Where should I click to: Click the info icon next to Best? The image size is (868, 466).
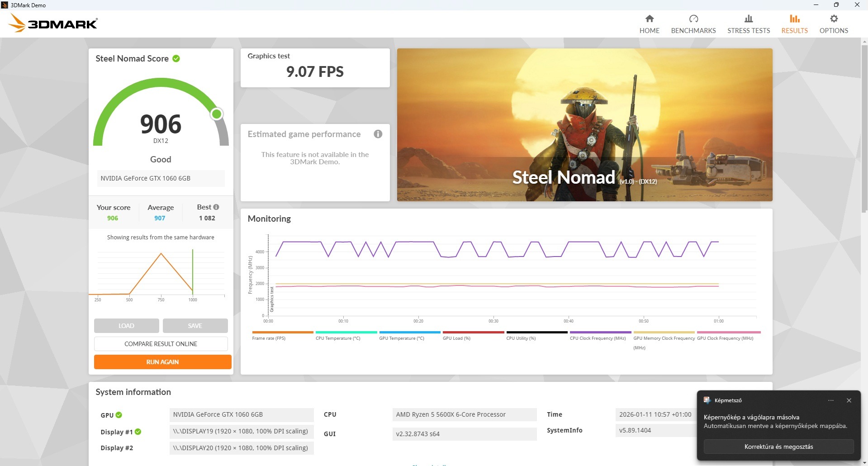coord(216,207)
